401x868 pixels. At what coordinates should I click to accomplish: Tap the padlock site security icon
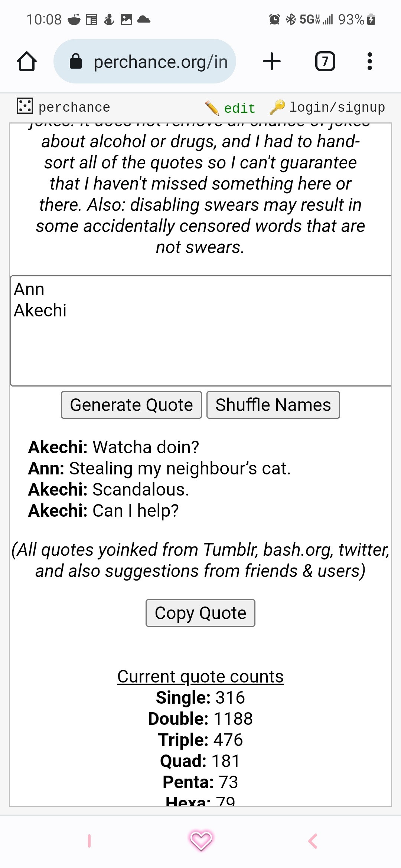(x=76, y=62)
